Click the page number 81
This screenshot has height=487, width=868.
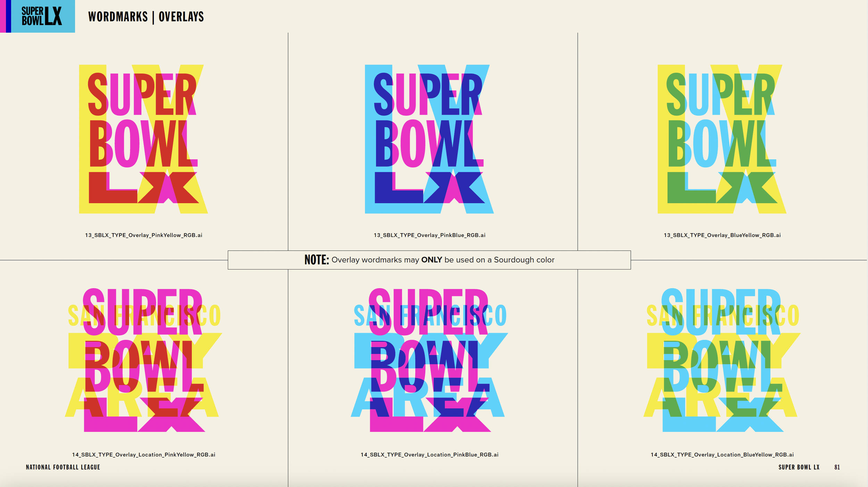coord(837,467)
